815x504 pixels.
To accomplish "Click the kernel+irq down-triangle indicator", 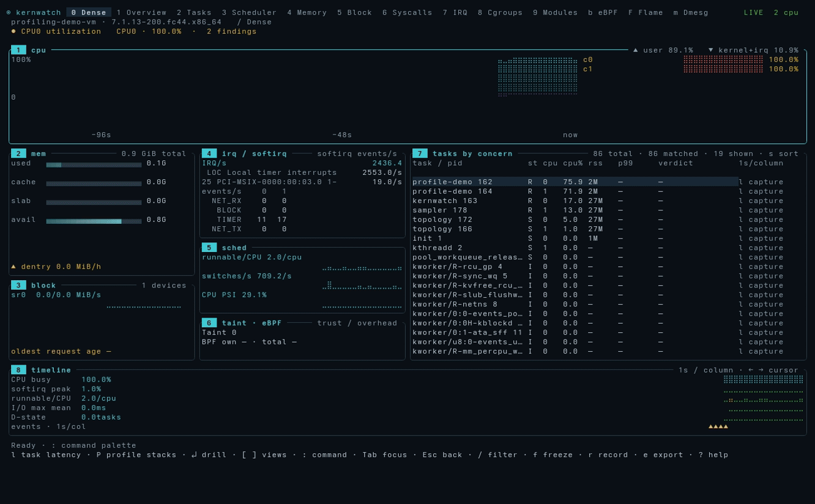I will point(710,50).
